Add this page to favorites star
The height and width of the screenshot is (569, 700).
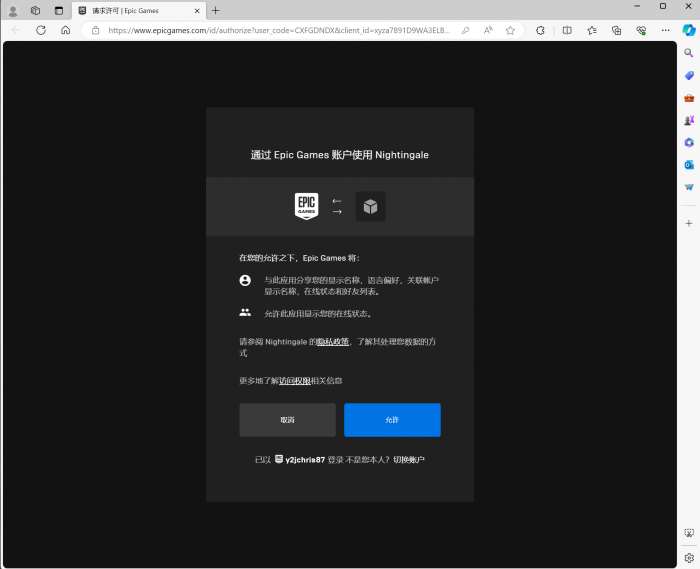[510, 30]
